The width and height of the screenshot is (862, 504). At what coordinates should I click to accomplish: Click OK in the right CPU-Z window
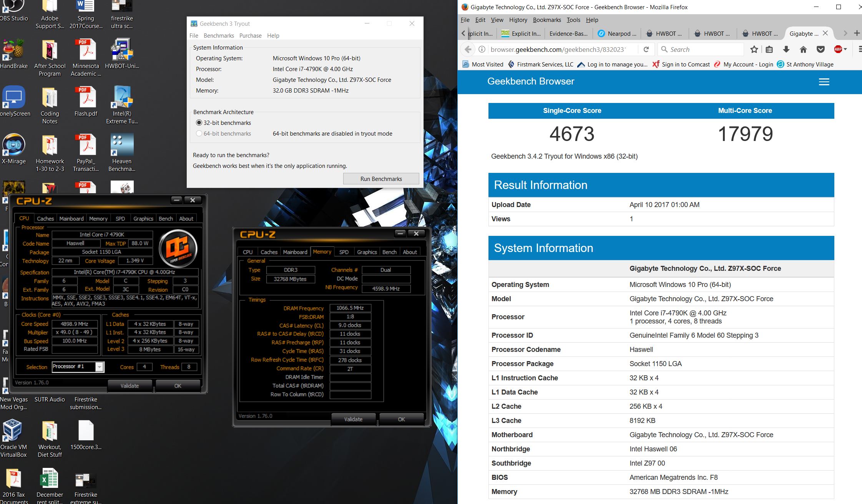tap(401, 419)
